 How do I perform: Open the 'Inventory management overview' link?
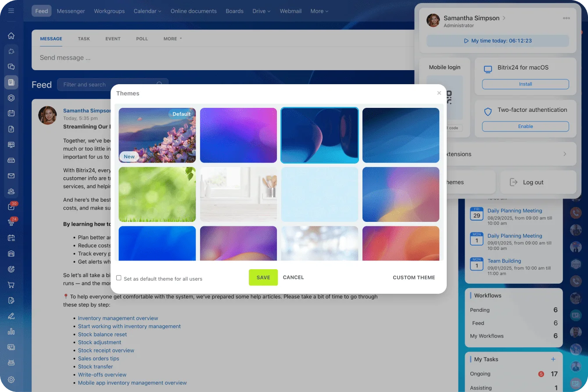pos(118,318)
